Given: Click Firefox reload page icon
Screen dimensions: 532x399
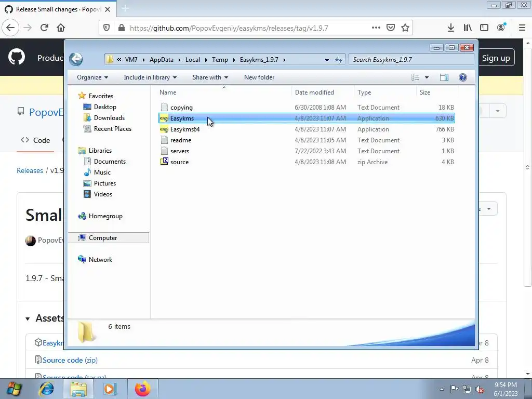Looking at the screenshot, I should click(x=44, y=28).
